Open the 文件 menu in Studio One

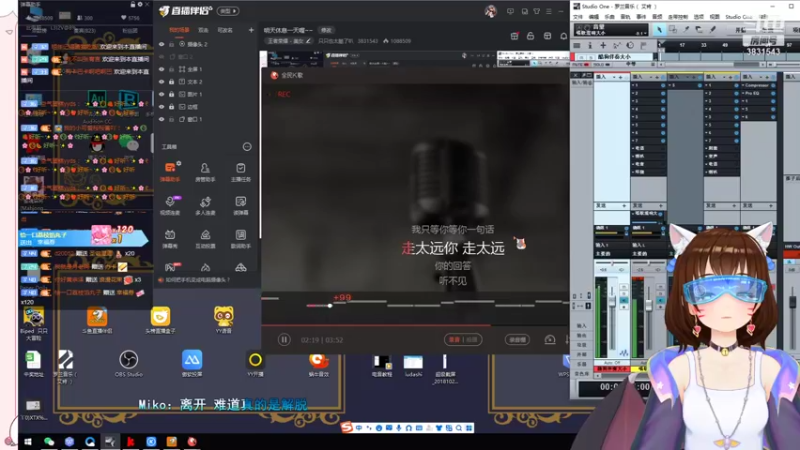click(x=578, y=17)
